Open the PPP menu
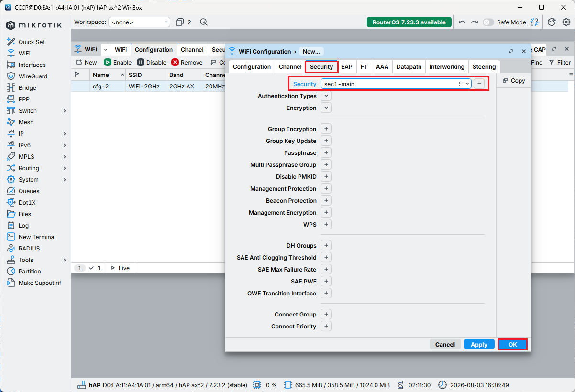This screenshot has height=392, width=575. [x=25, y=99]
